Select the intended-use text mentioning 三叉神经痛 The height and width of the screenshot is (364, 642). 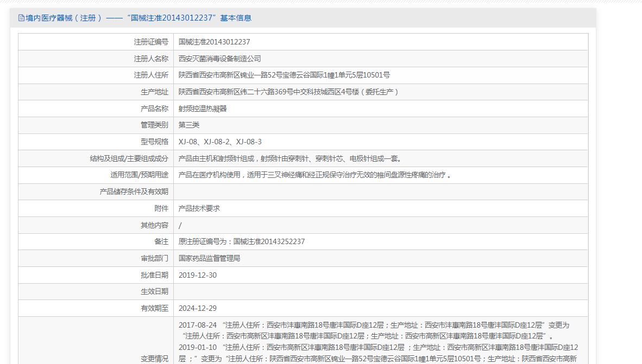tap(315, 175)
